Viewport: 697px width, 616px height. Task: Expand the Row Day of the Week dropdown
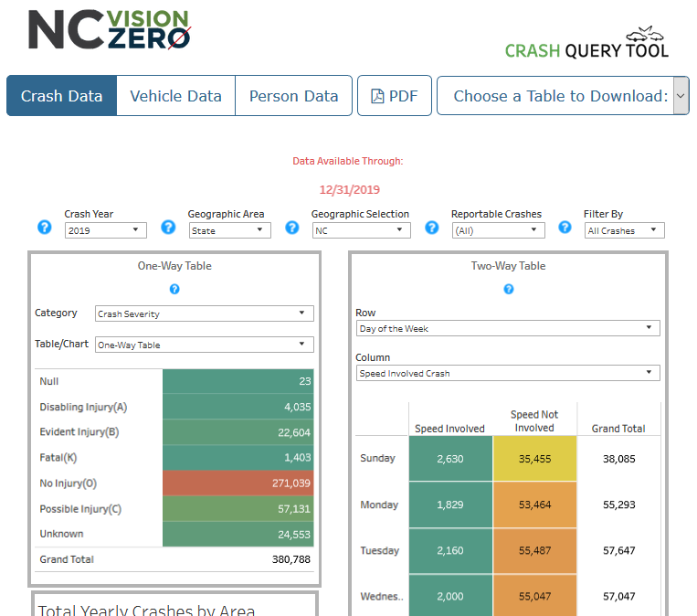coord(508,328)
